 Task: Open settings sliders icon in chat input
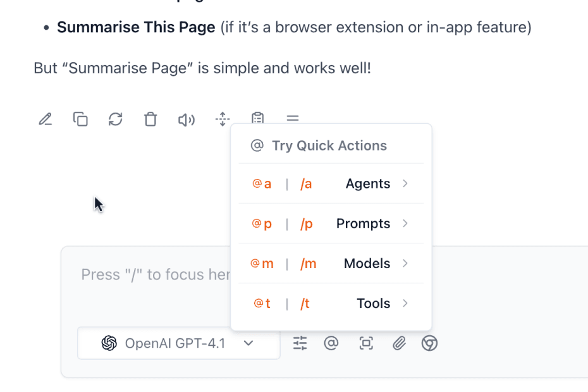pos(300,343)
